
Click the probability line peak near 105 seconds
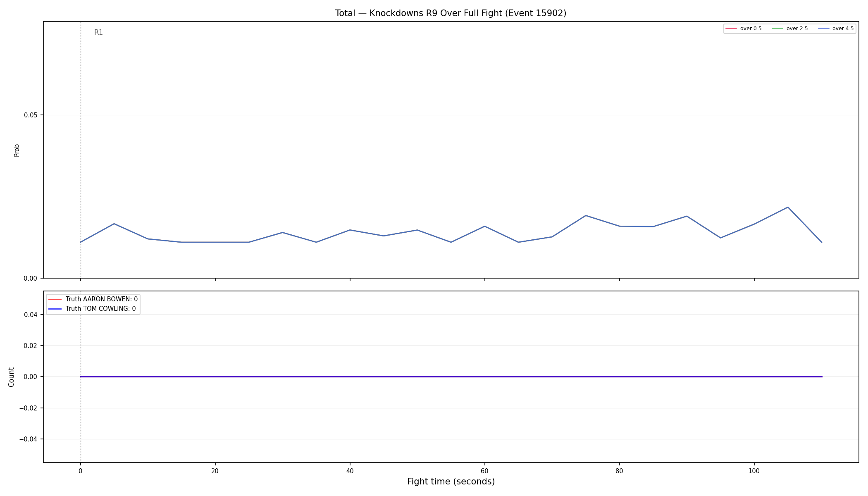(x=788, y=207)
